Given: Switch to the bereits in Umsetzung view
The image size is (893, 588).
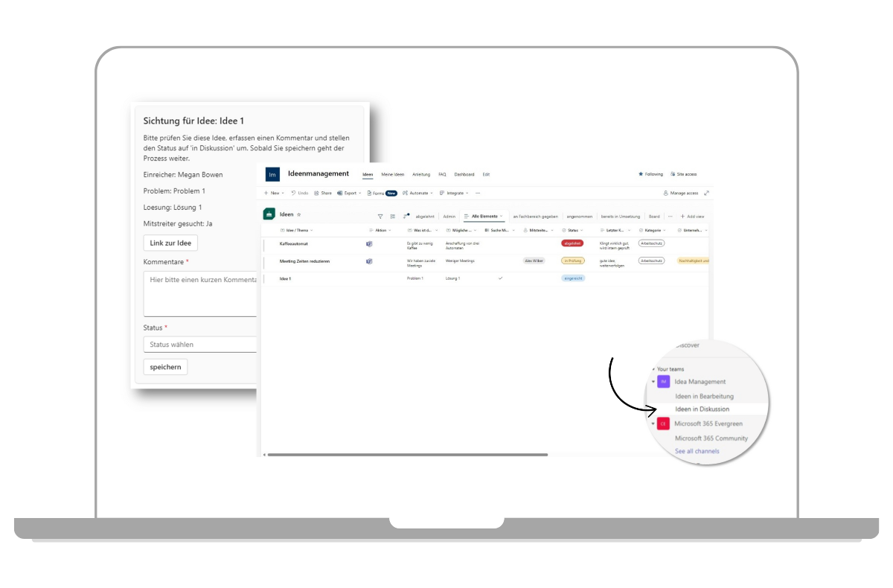Looking at the screenshot, I should 621,217.
